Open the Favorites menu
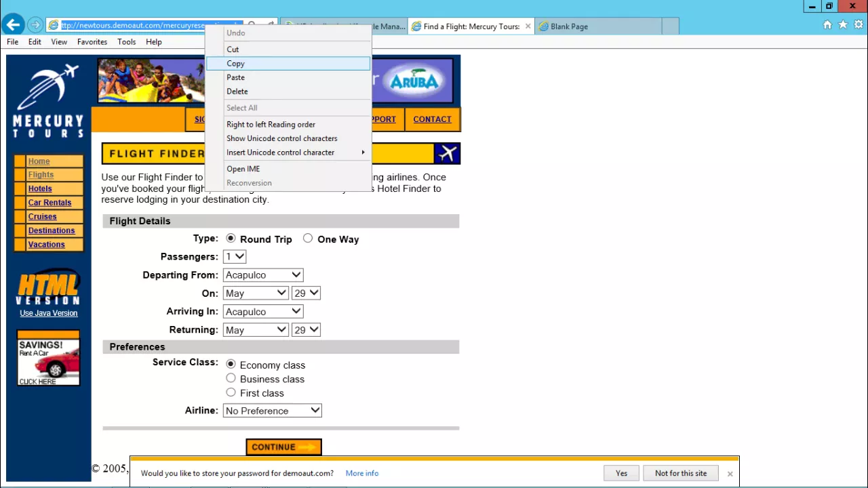Viewport: 868px width, 488px height. click(x=92, y=42)
